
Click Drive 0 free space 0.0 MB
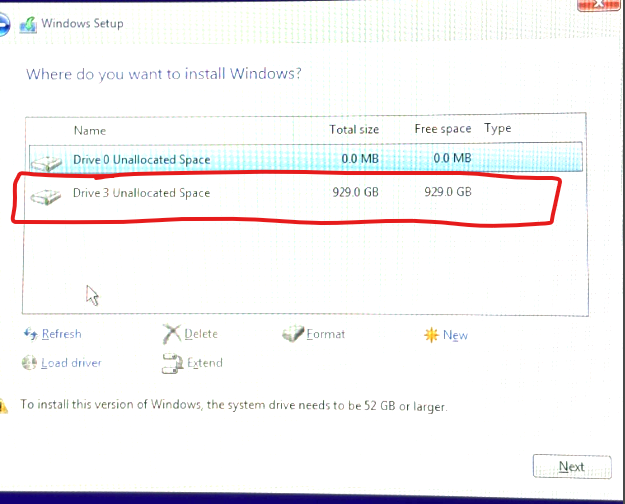click(x=452, y=158)
